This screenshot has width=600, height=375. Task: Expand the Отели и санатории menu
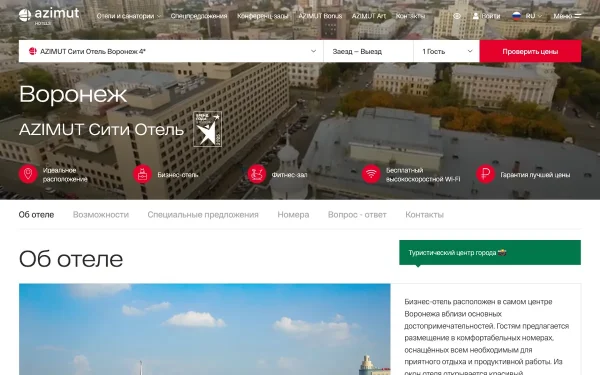(129, 16)
